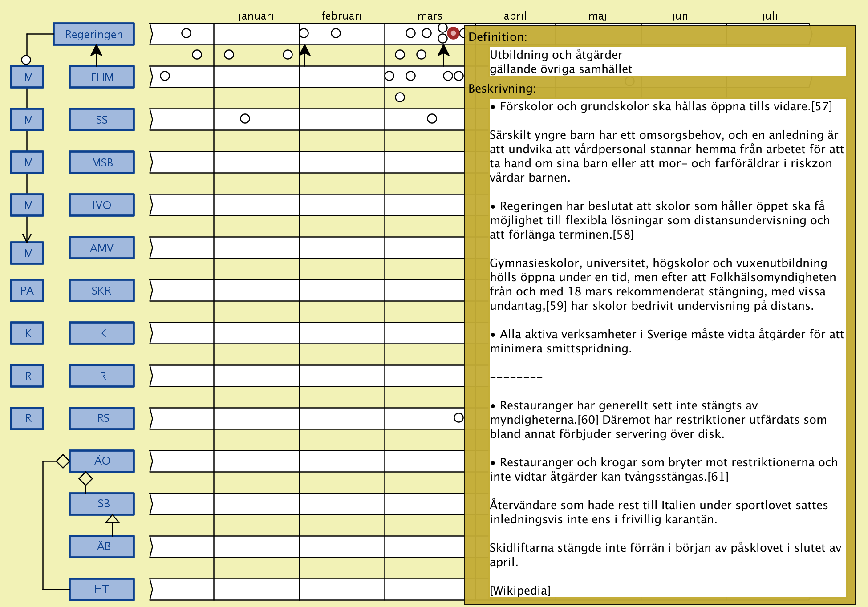Click the SS event circle in mars
Image resolution: width=868 pixels, height=607 pixels.
[x=432, y=119]
